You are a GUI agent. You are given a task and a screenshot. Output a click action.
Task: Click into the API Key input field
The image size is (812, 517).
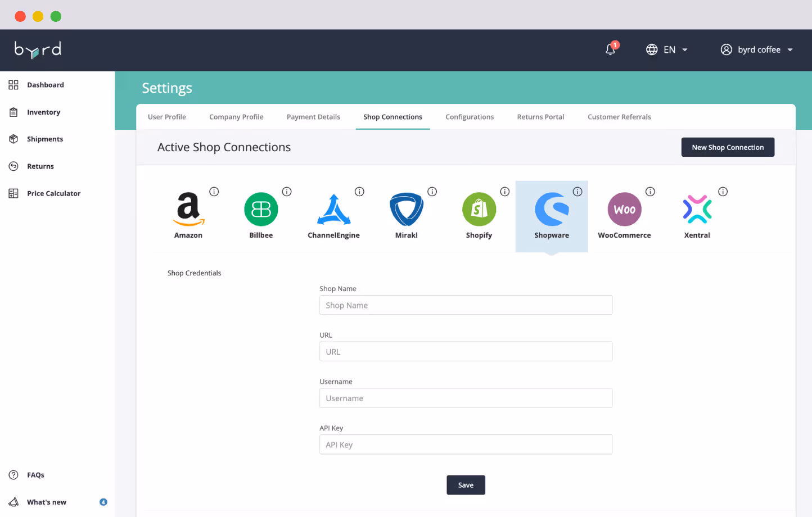pyautogui.click(x=466, y=444)
